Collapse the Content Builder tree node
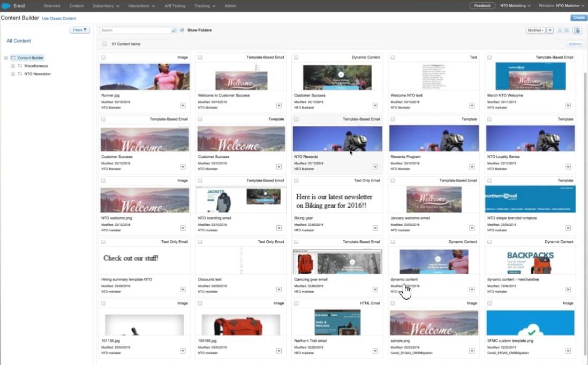Viewport: 588px width, 365px height. 6,58
